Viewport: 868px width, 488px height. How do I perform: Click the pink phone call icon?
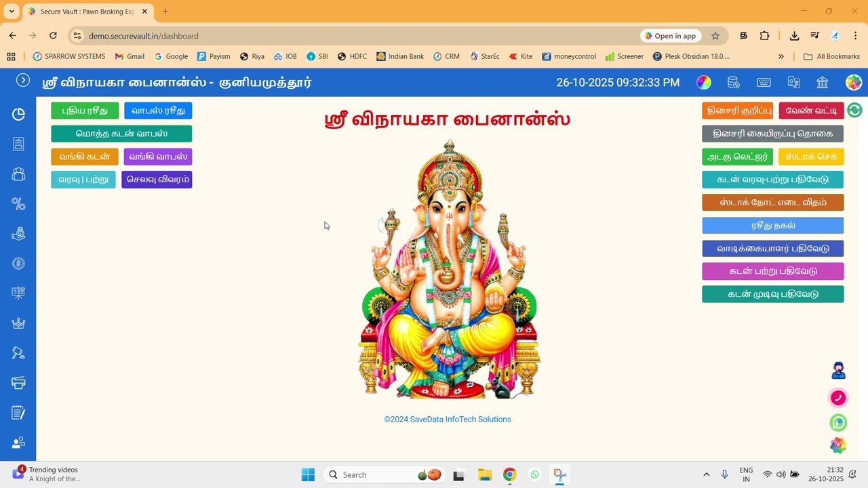[839, 398]
